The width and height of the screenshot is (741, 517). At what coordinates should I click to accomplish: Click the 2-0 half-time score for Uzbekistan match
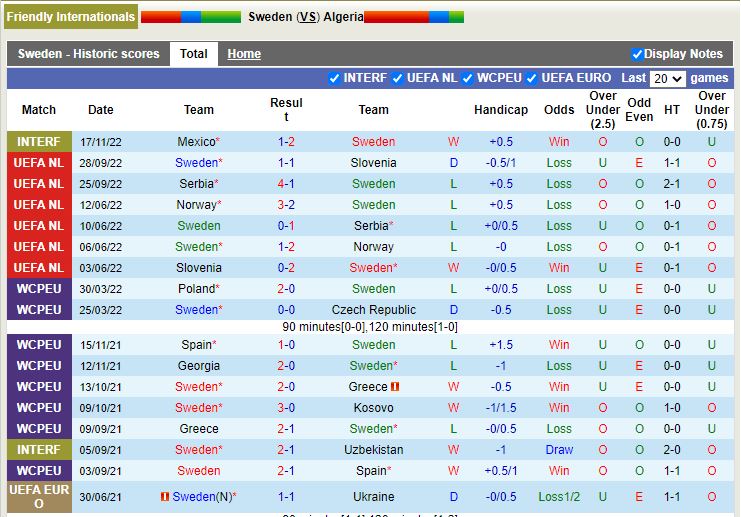[672, 450]
